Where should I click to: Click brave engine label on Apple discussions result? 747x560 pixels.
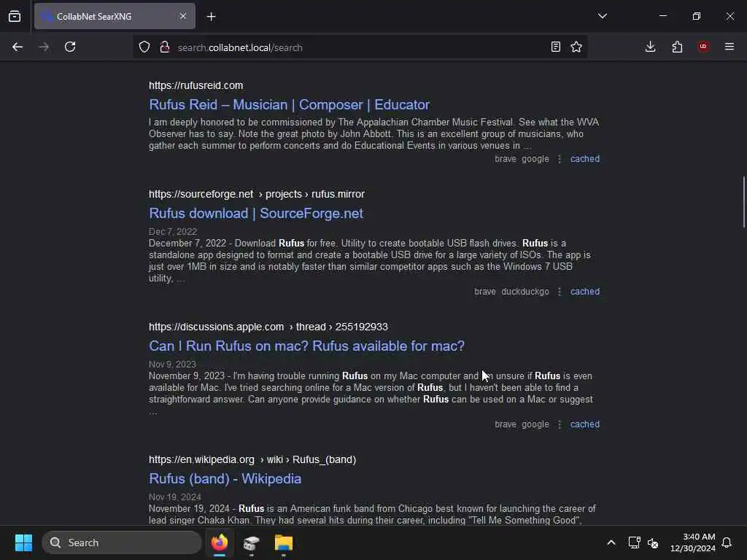click(x=505, y=424)
